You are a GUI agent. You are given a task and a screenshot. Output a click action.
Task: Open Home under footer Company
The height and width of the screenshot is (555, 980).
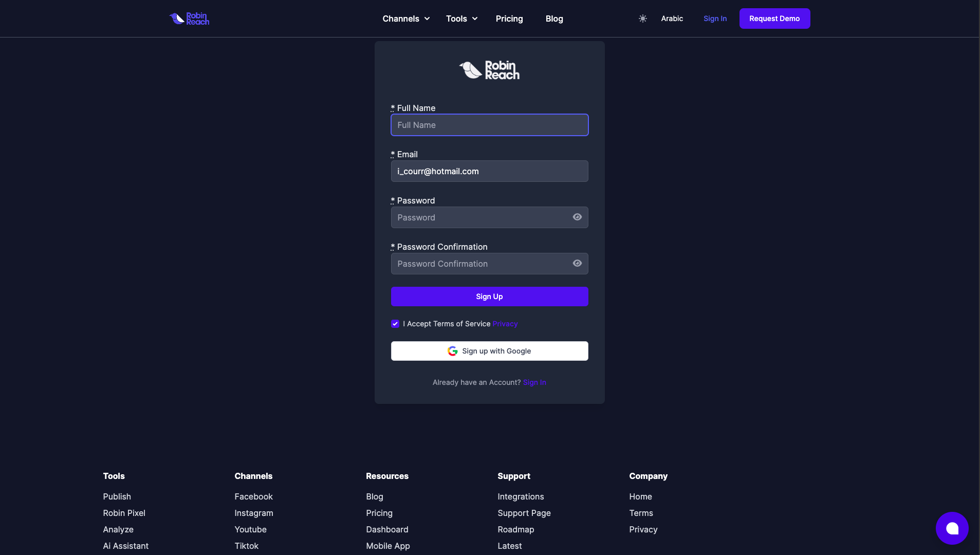[x=640, y=496]
